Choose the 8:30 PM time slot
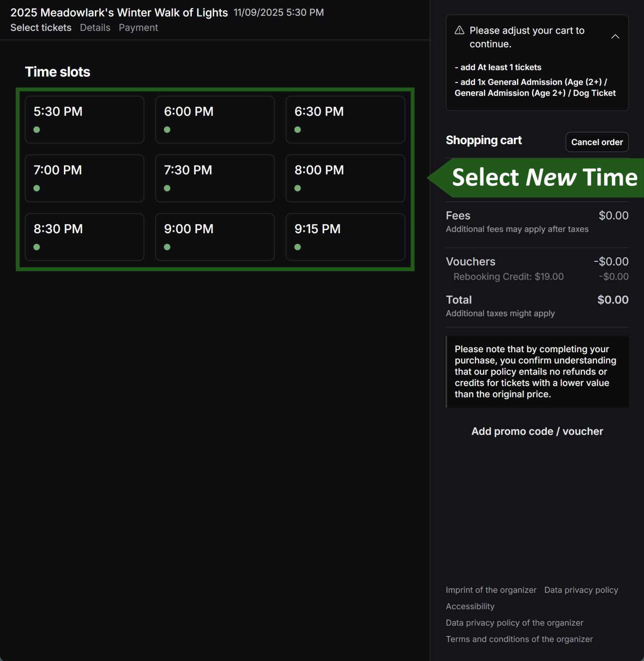 (x=84, y=237)
